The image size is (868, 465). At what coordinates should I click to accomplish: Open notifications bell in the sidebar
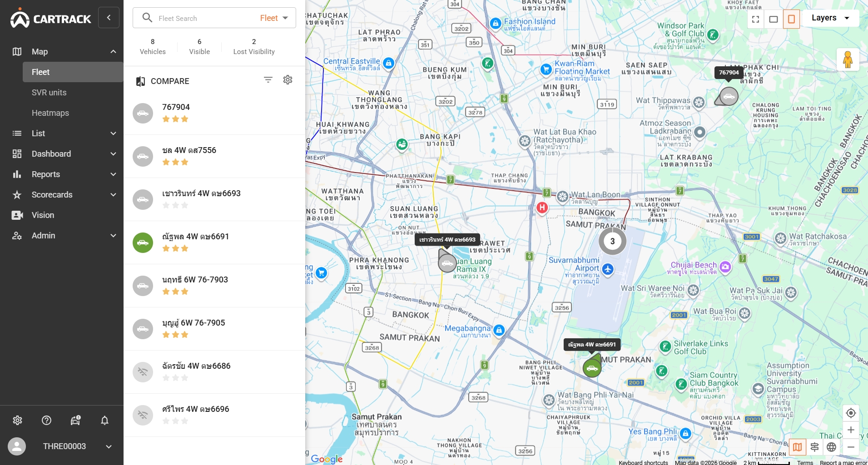[x=104, y=420]
